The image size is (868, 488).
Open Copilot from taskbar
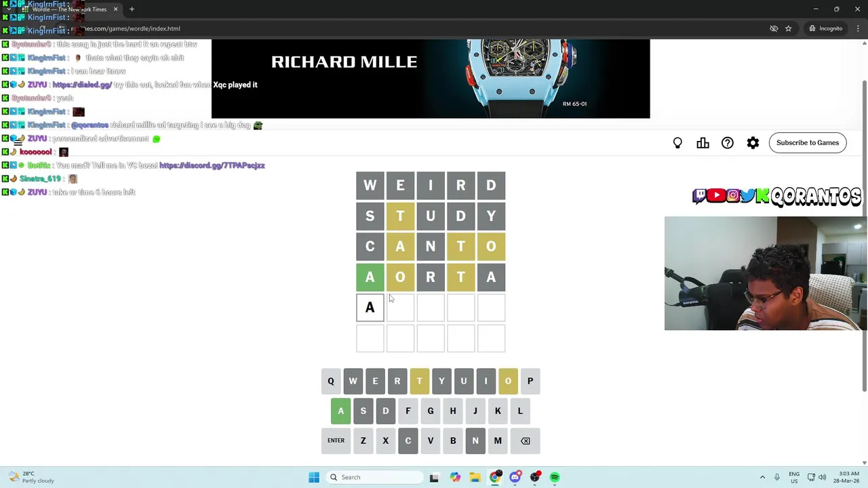pyautogui.click(x=455, y=477)
